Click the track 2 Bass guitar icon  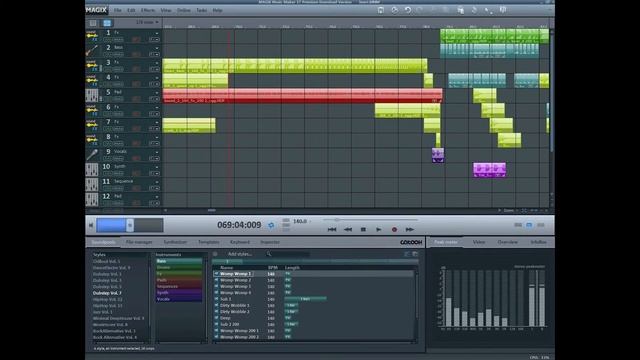tap(92, 51)
